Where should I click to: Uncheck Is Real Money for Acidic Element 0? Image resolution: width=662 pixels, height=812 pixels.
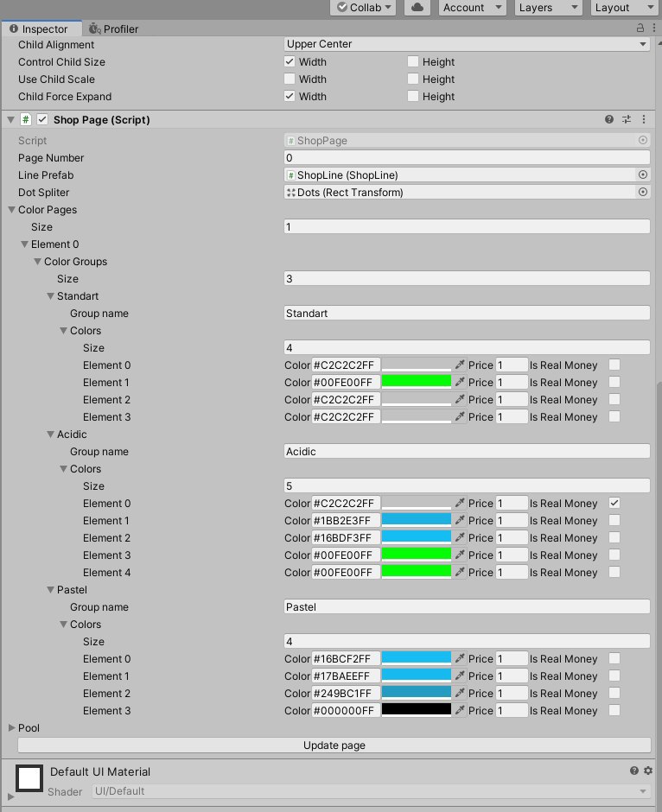(614, 503)
